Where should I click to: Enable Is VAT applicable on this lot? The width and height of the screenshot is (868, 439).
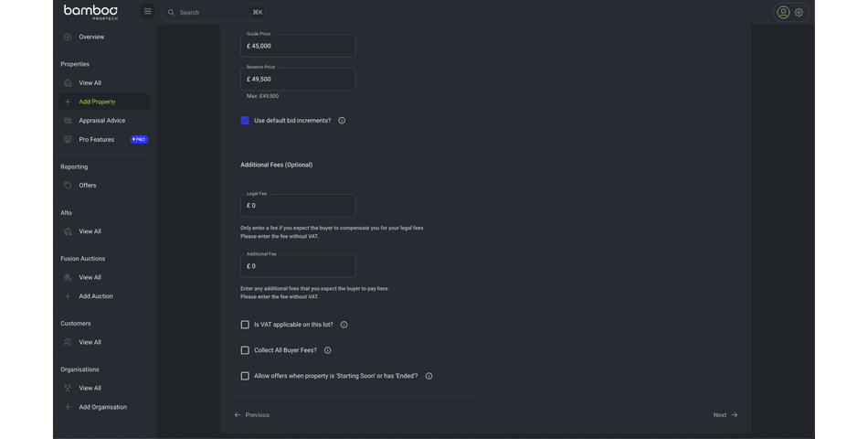click(245, 325)
